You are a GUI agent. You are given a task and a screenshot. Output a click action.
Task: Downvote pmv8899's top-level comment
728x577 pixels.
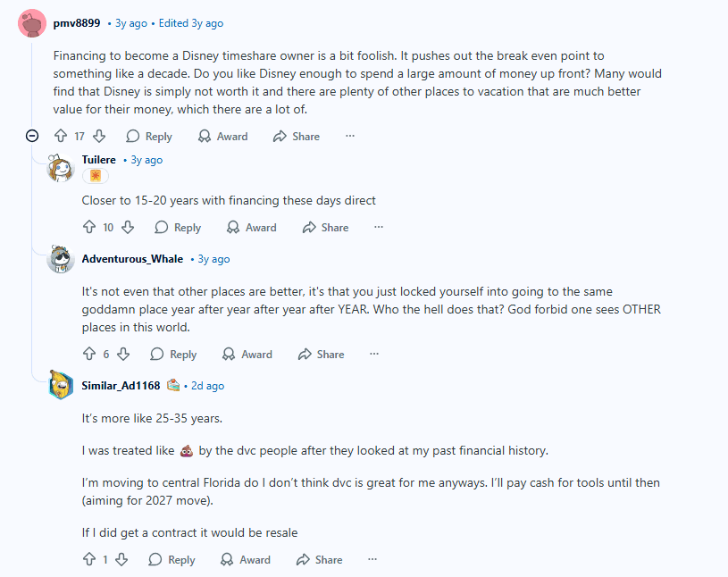[x=99, y=137]
